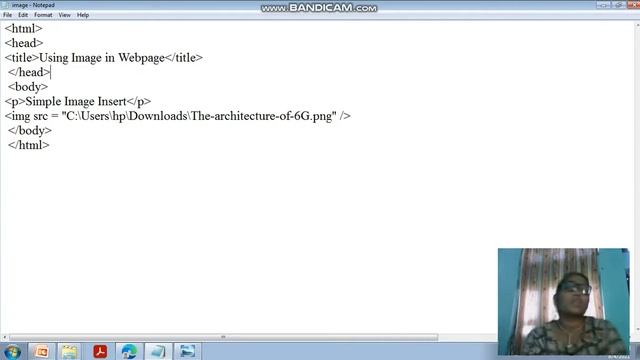The image size is (640, 360).
Task: Click the img src file path text
Action: click(199, 116)
